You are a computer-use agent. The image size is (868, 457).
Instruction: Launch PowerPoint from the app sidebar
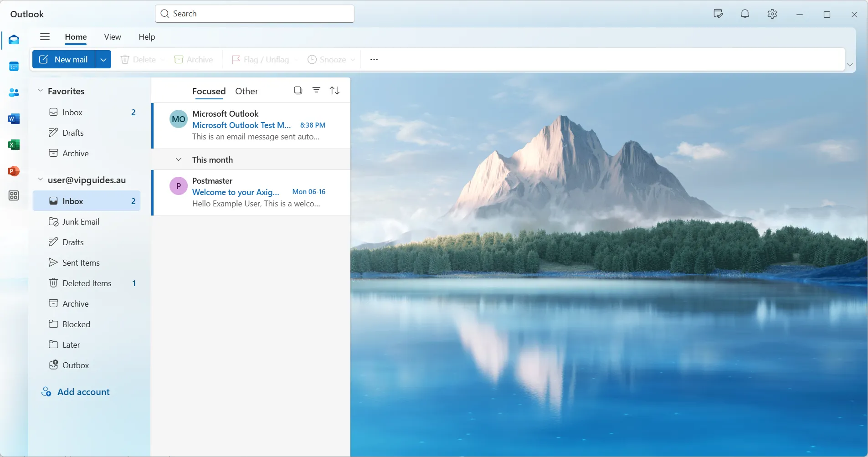(14, 171)
